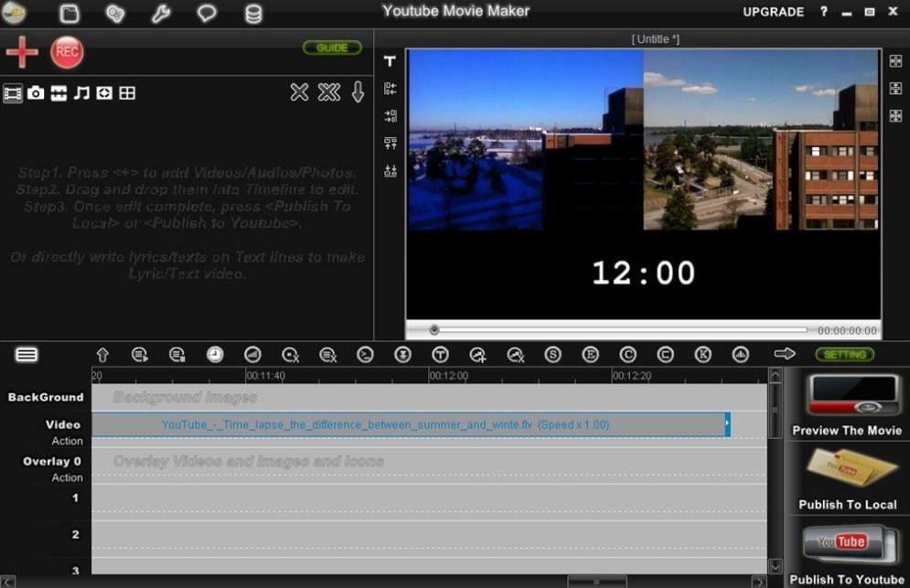The image size is (910, 588).
Task: Click the preview video frame
Action: (643, 184)
